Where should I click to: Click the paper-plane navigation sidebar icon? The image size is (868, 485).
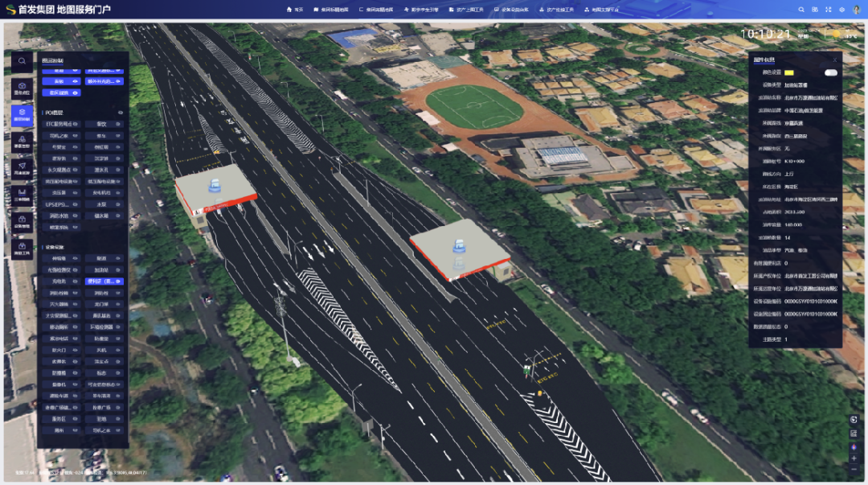point(22,168)
